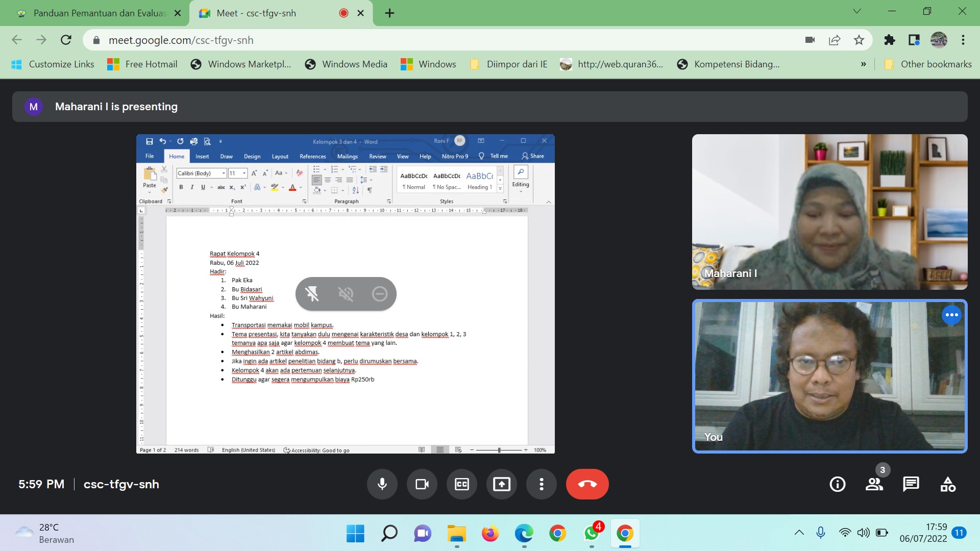980x551 pixels.
Task: Open WhatsApp from the Windows taskbar
Action: (591, 534)
